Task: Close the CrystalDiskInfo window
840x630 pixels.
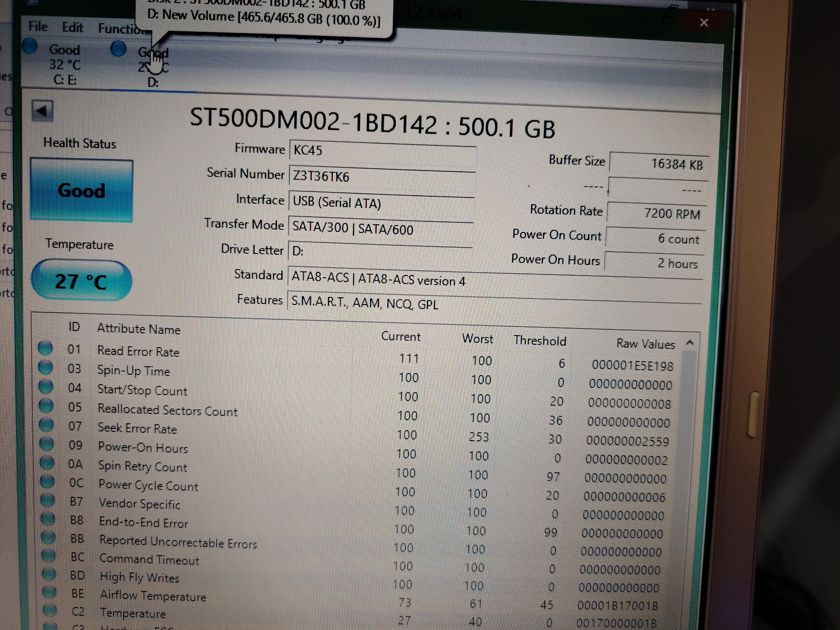Action: pyautogui.click(x=704, y=23)
